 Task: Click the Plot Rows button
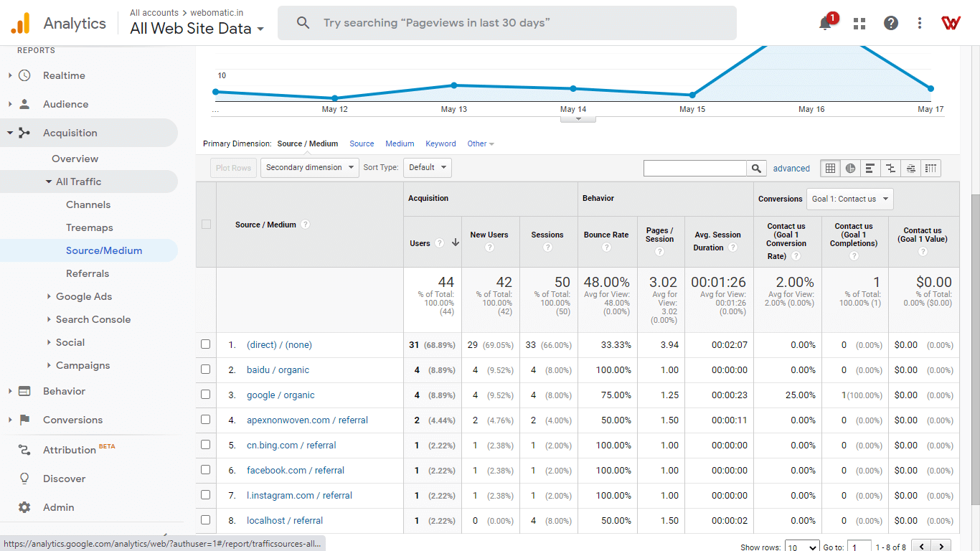233,168
